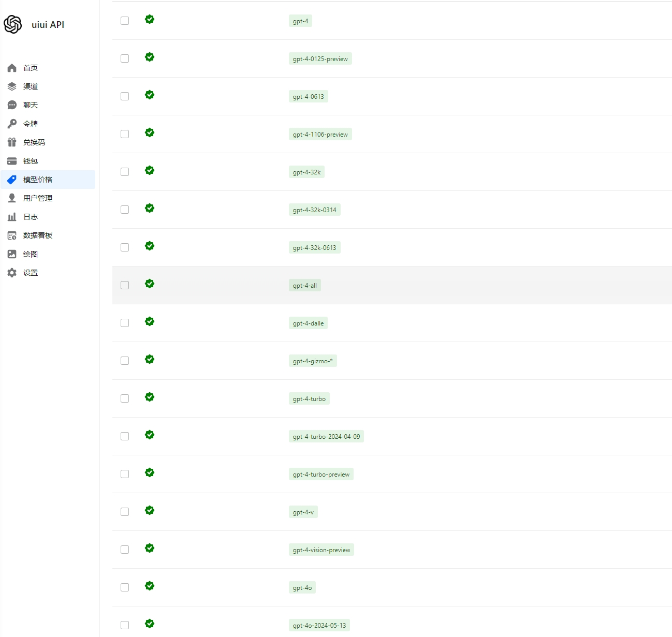Click the gpt-4-vision-preview model tag
Viewport: 672px width, 637px height.
[322, 550]
